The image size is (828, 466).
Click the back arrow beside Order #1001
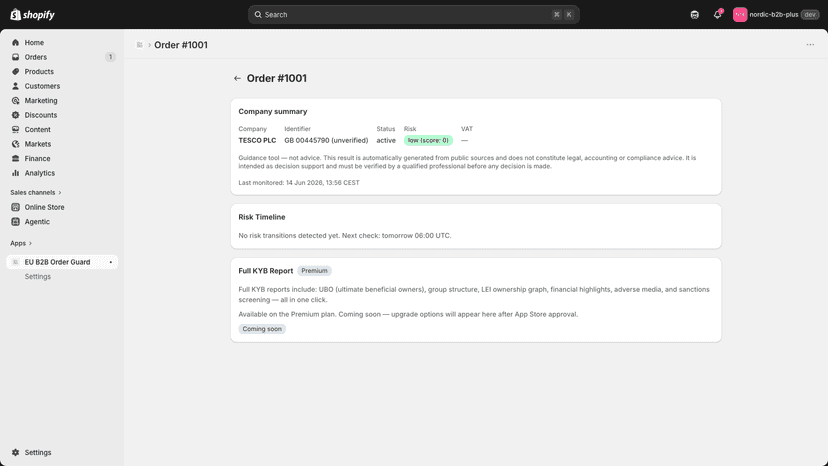pyautogui.click(x=237, y=78)
